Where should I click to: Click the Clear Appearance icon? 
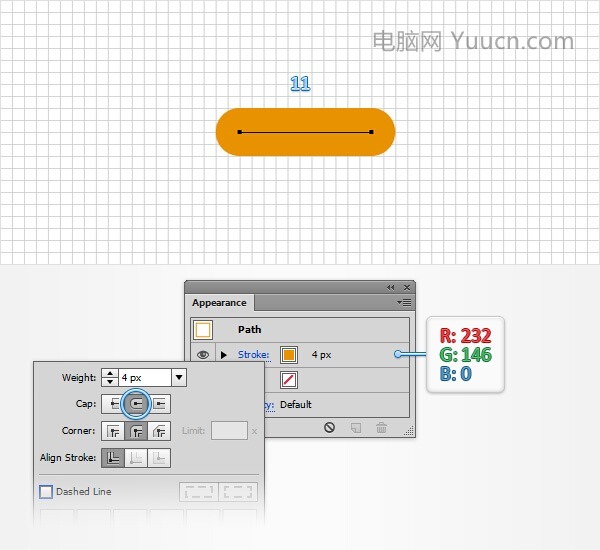(329, 428)
